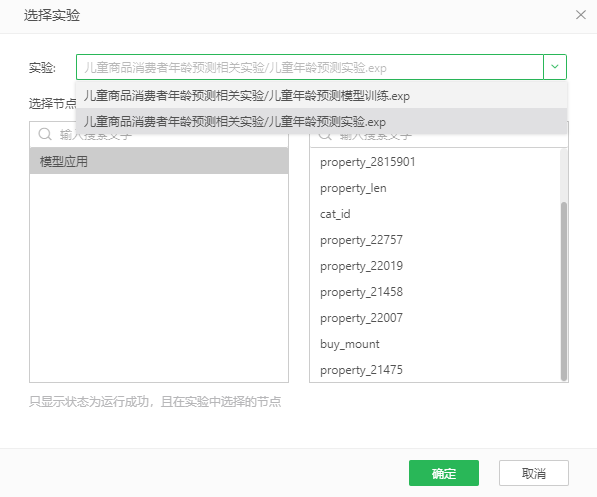597x497 pixels.
Task: Select 儿童年龄预测模型训练.exp option
Action: (322, 96)
